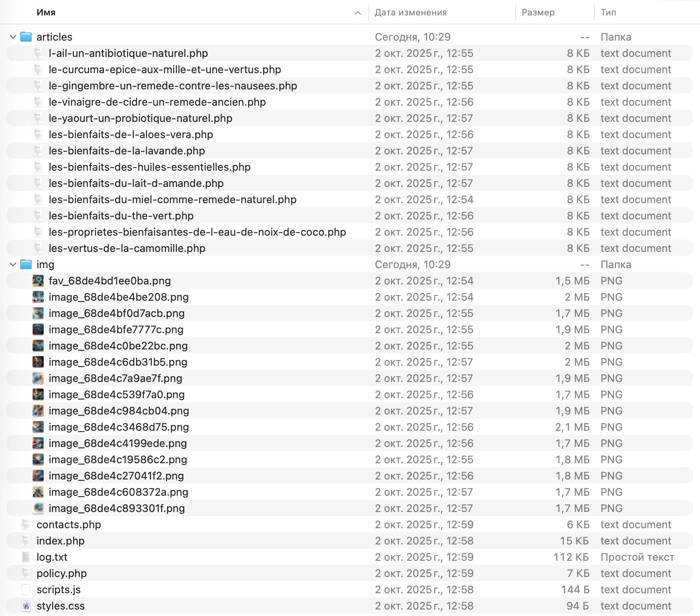Sort by Размер column header
This screenshot has width=700, height=616.
(x=538, y=13)
